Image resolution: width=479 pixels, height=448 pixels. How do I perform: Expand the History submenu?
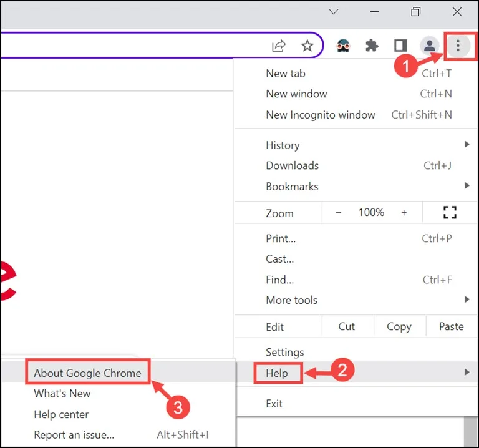356,145
